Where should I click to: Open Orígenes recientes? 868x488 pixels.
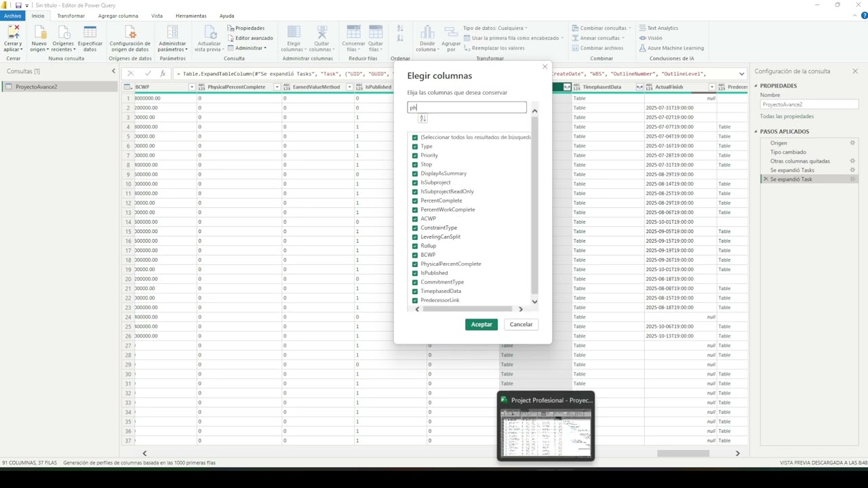63,39
